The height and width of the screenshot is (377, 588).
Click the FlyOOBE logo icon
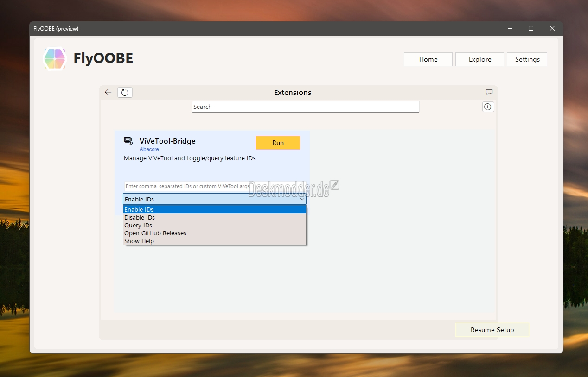(55, 59)
